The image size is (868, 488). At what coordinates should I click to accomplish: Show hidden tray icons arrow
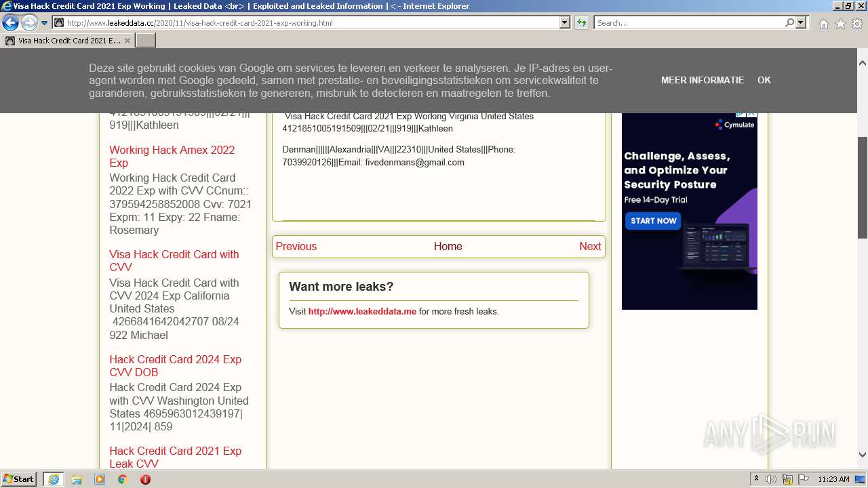(x=756, y=479)
